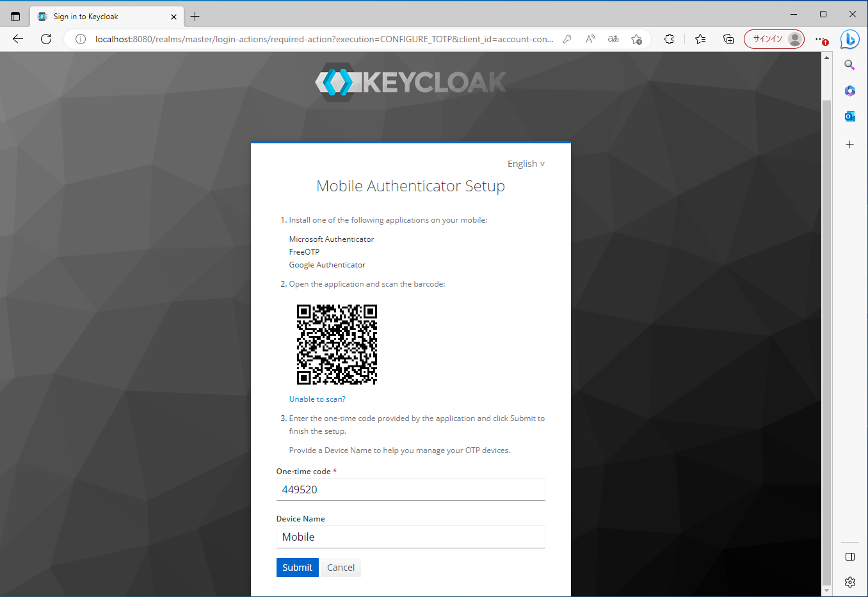Open the sidebar settings gear
Image resolution: width=868 pixels, height=597 pixels.
[x=849, y=582]
